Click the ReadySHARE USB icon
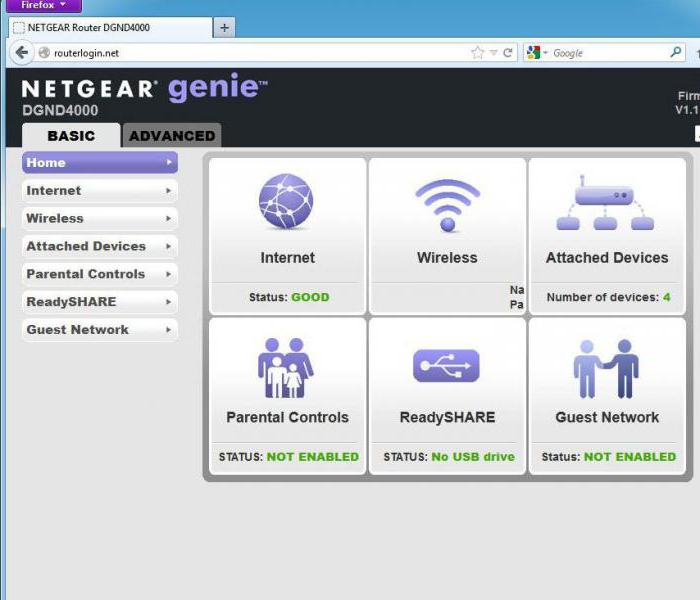Screen dimensions: 700x600 tap(447, 367)
